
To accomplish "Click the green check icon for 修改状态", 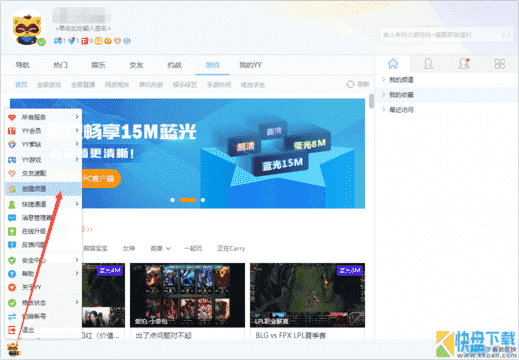I will pyautogui.click(x=12, y=303).
